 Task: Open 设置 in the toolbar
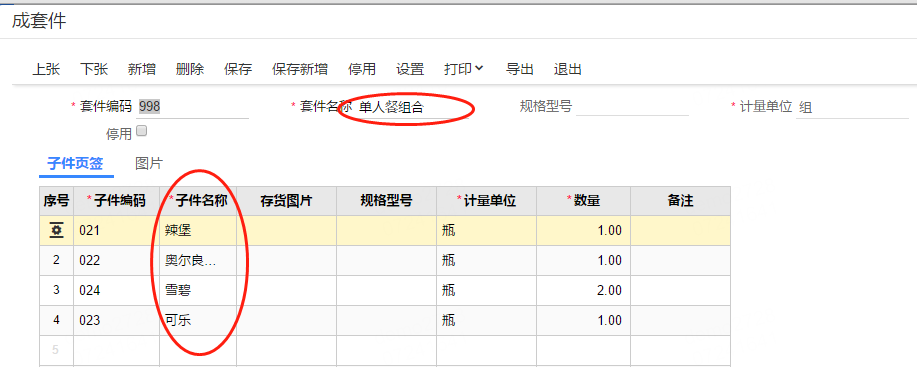(x=410, y=70)
